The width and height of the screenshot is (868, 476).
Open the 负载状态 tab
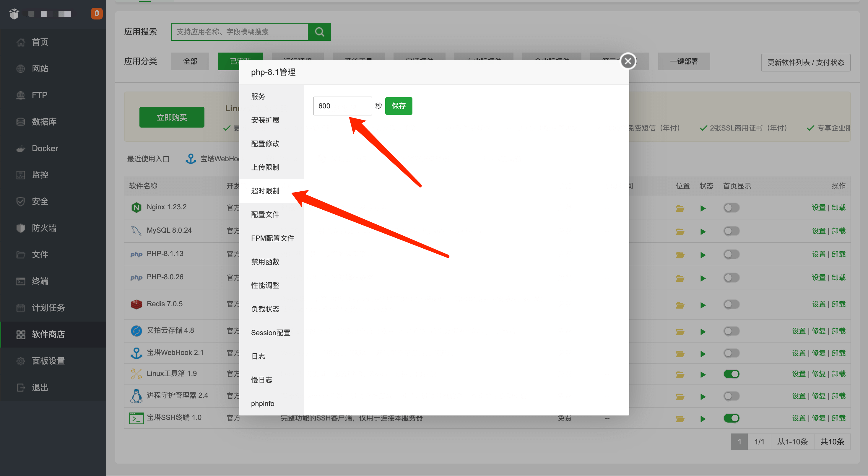coord(272,309)
